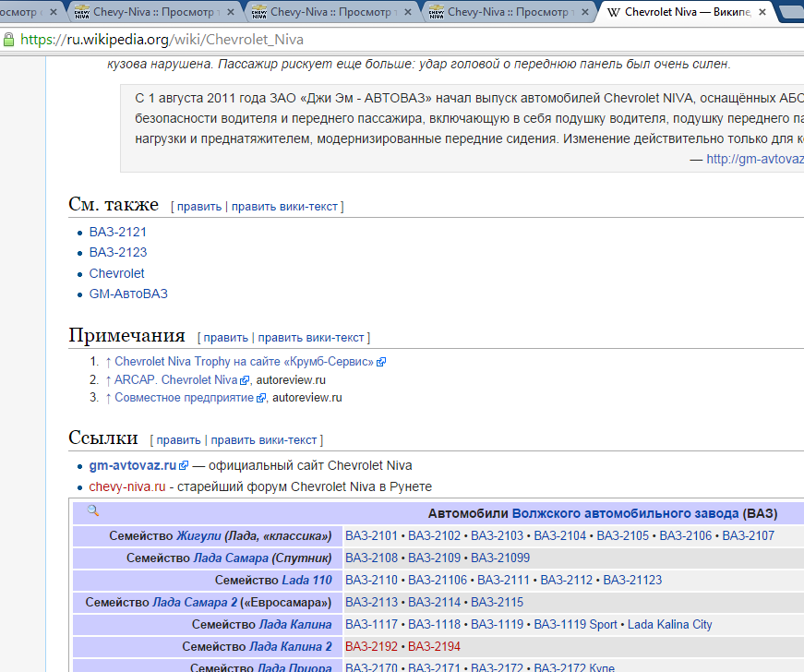Open the Лада Калина family link
The height and width of the screenshot is (672, 804).
pyautogui.click(x=295, y=625)
